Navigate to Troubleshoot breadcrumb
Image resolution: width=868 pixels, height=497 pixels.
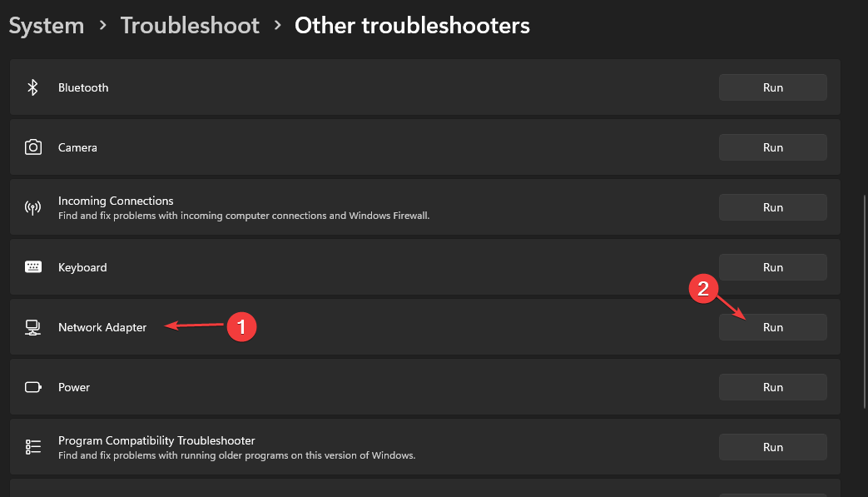coord(189,26)
